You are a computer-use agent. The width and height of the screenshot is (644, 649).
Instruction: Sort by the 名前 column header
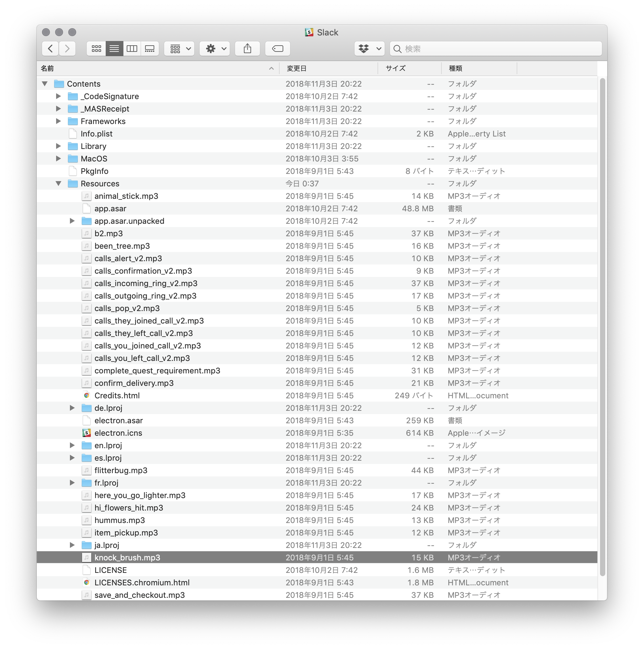pyautogui.click(x=158, y=69)
